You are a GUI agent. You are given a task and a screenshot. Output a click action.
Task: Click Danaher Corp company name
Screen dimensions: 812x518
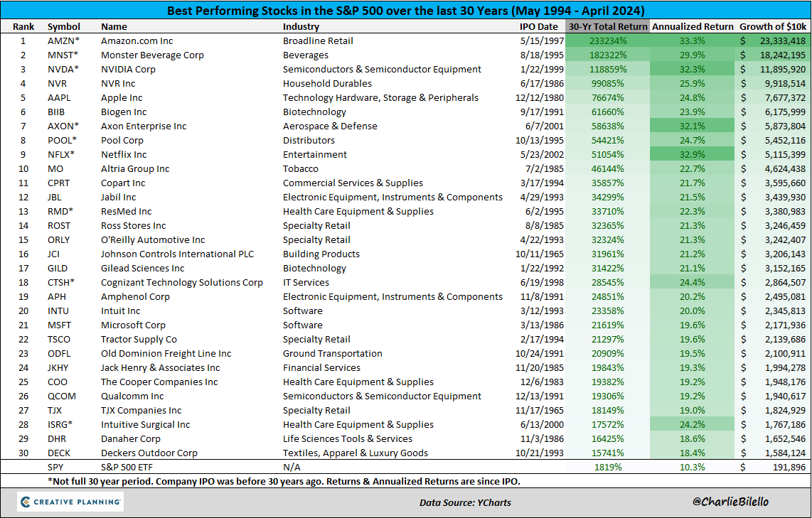pos(131,439)
